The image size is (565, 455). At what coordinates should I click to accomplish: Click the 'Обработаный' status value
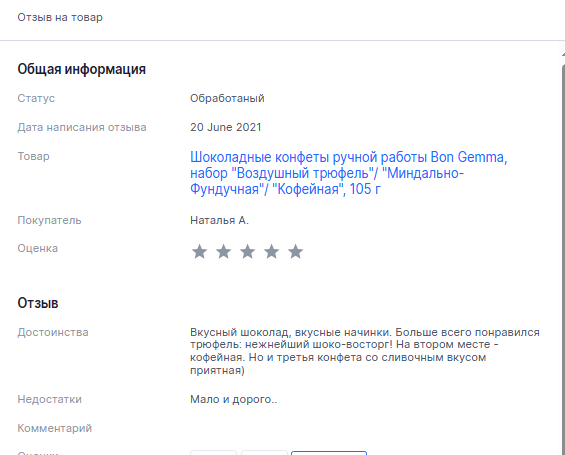pyautogui.click(x=227, y=98)
